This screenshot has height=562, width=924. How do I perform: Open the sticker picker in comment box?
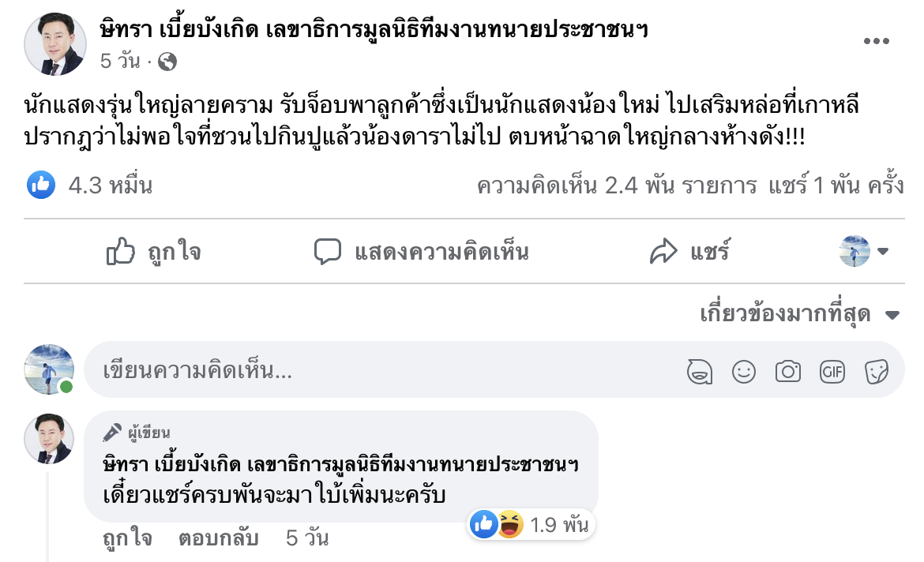tap(877, 370)
